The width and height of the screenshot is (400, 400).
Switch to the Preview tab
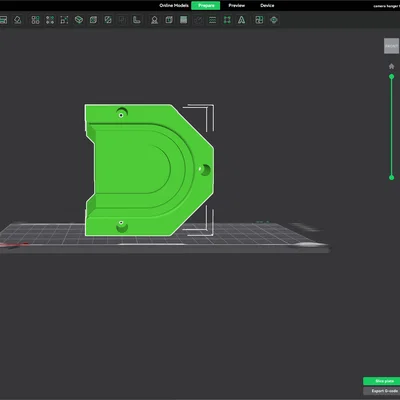[x=237, y=5]
